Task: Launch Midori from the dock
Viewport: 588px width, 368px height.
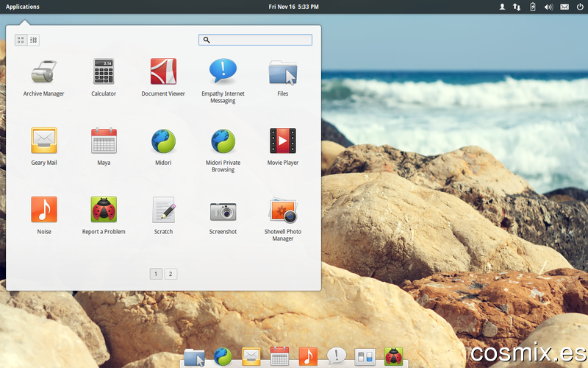Action: (x=223, y=356)
